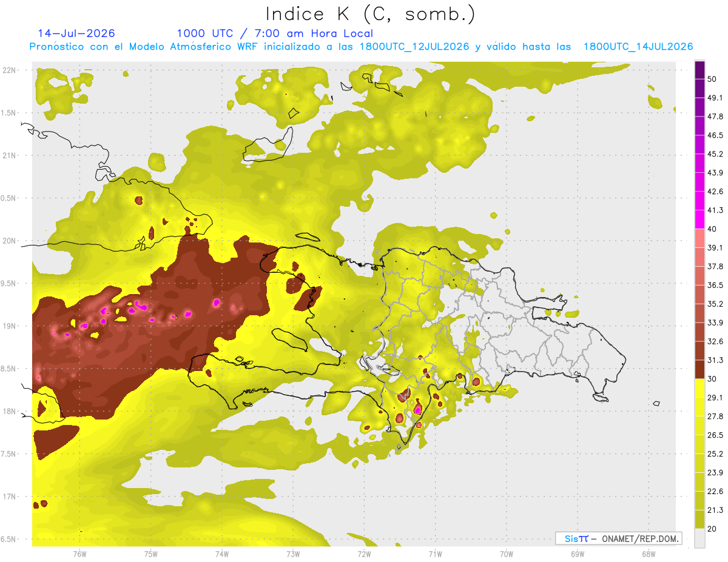Screen dimensions: 728x562
Task: Click legend value "25.2"
Action: (x=715, y=454)
